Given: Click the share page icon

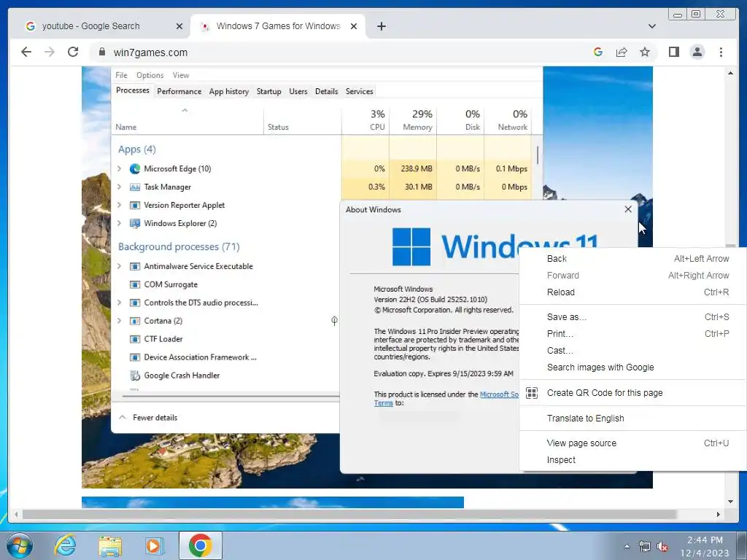Looking at the screenshot, I should pyautogui.click(x=622, y=52).
